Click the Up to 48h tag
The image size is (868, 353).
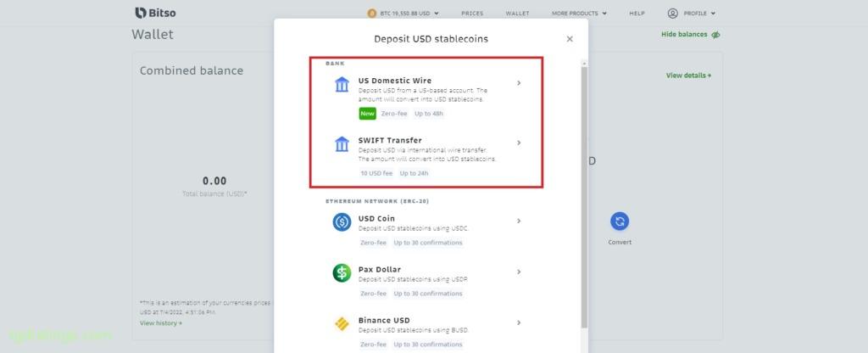(x=429, y=114)
